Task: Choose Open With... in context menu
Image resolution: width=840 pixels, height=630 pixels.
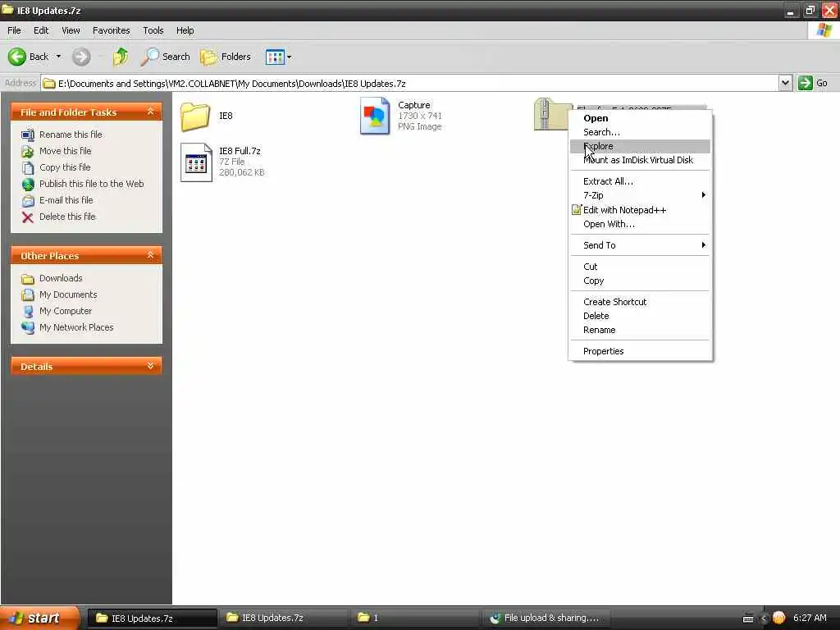Action: 640,224
